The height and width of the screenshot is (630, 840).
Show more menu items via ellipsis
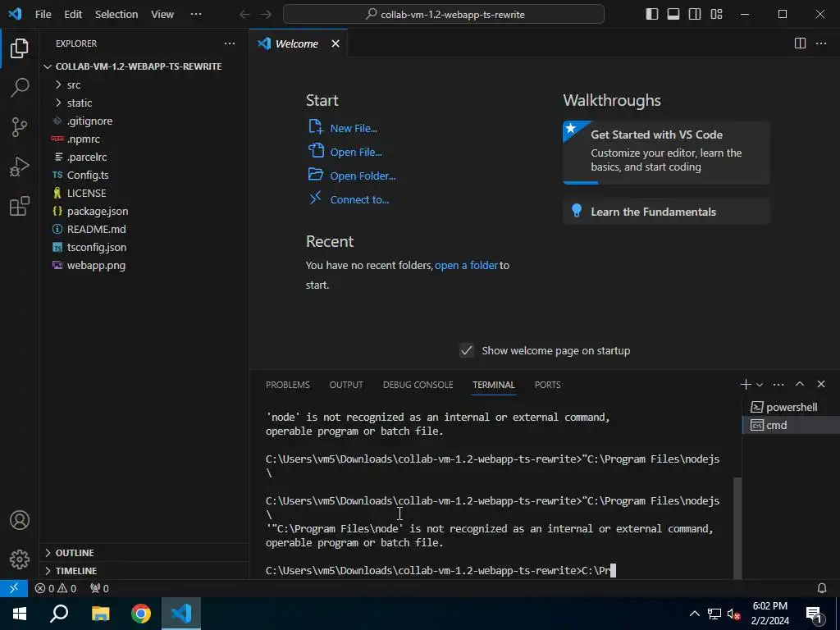tap(196, 15)
